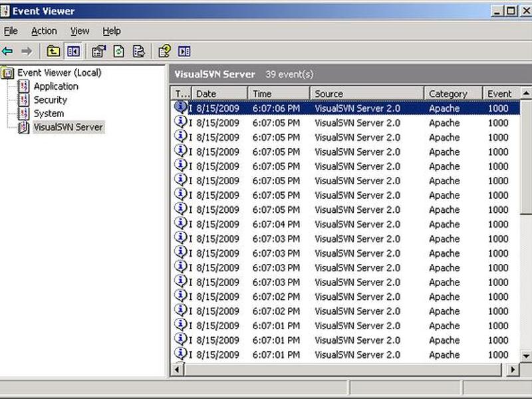Open the File menu
The image size is (532, 399).
click(11, 31)
